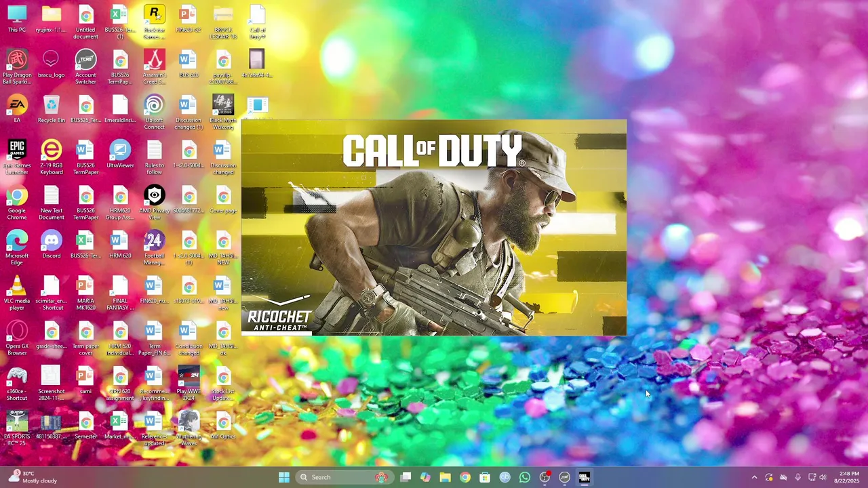Open the Recycle Bin
Image resolution: width=868 pixels, height=488 pixels.
52,110
